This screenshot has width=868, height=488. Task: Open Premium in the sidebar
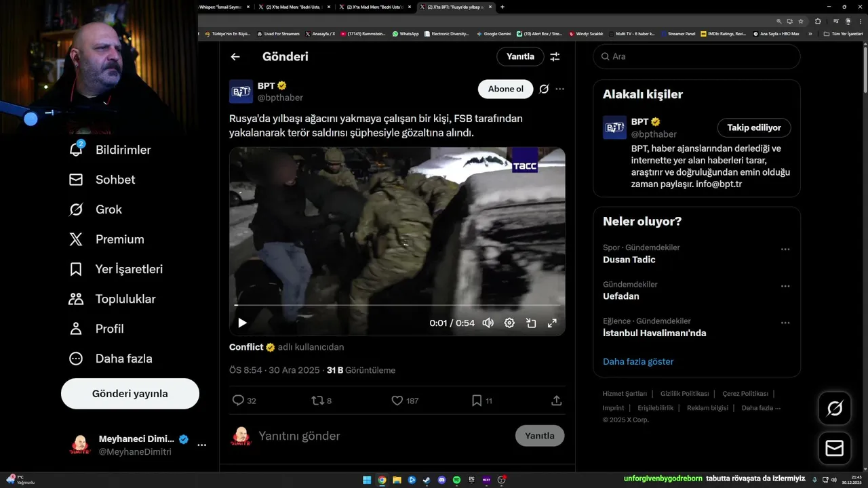[x=106, y=239]
